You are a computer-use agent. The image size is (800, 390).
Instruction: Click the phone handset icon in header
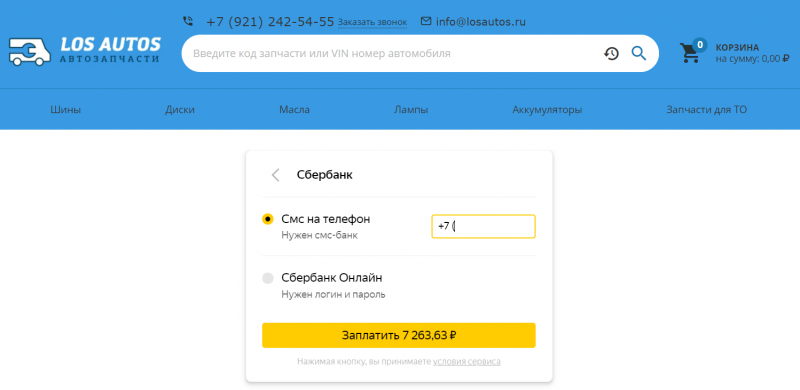tap(188, 21)
